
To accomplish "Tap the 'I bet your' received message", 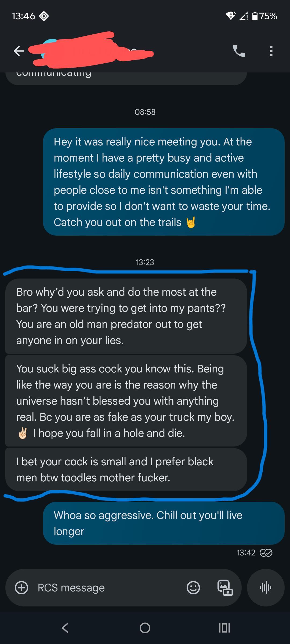I will [126, 470].
